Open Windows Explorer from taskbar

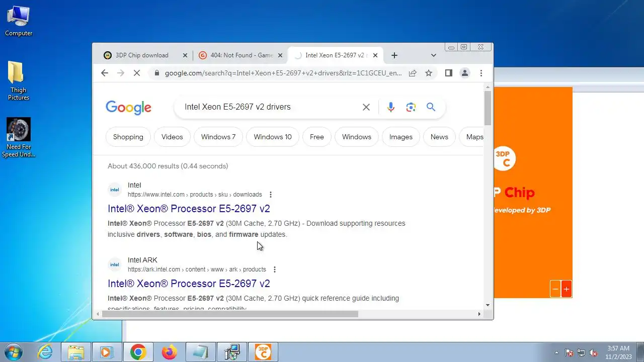76,352
